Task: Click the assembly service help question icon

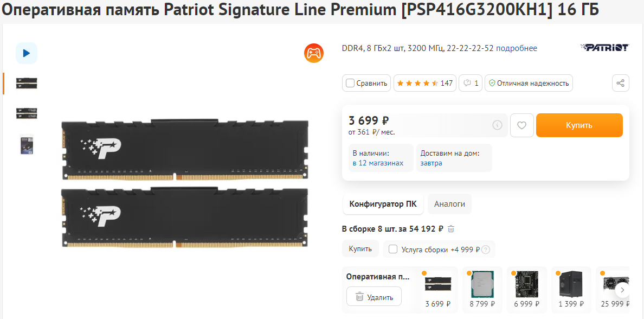Action: (x=486, y=250)
